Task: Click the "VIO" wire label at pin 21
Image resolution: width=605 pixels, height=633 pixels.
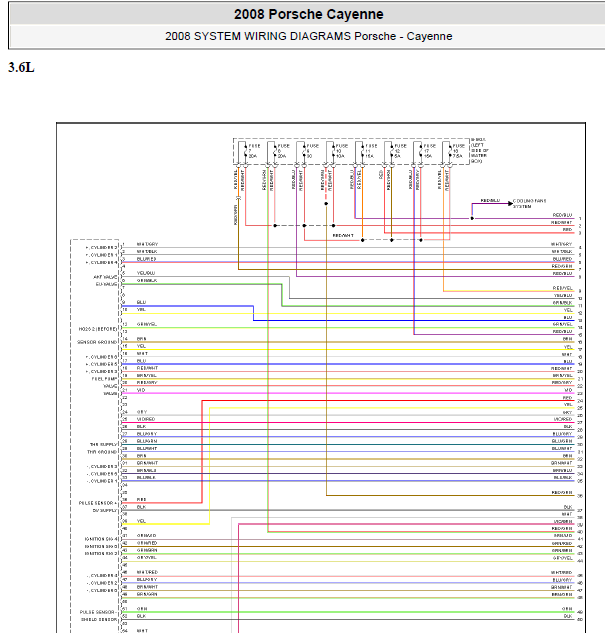Action: 141,390
